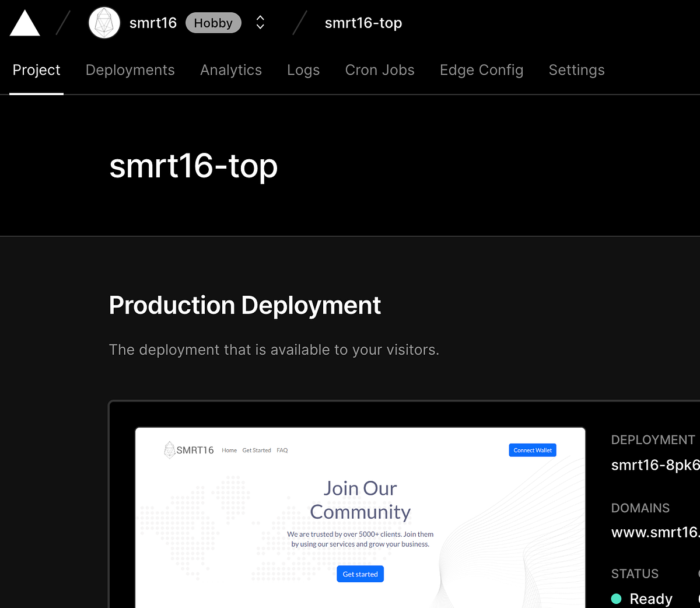Image resolution: width=700 pixels, height=608 pixels.
Task: Click the Edge Config tab label
Action: (x=481, y=69)
